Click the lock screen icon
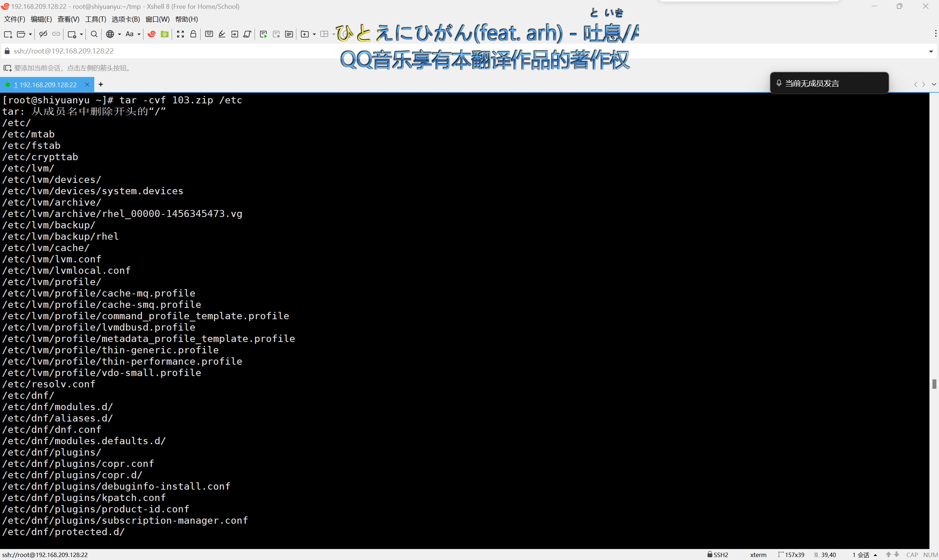The image size is (939, 560). [x=193, y=34]
